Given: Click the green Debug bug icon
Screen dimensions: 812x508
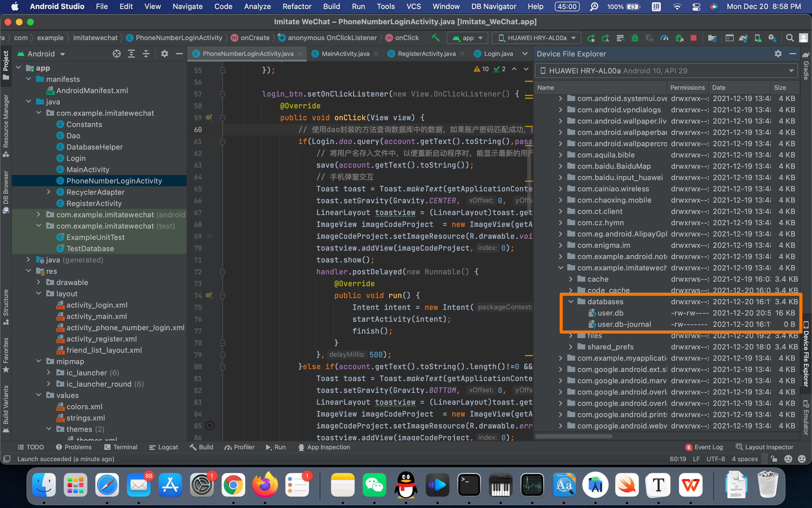Looking at the screenshot, I should (x=635, y=38).
